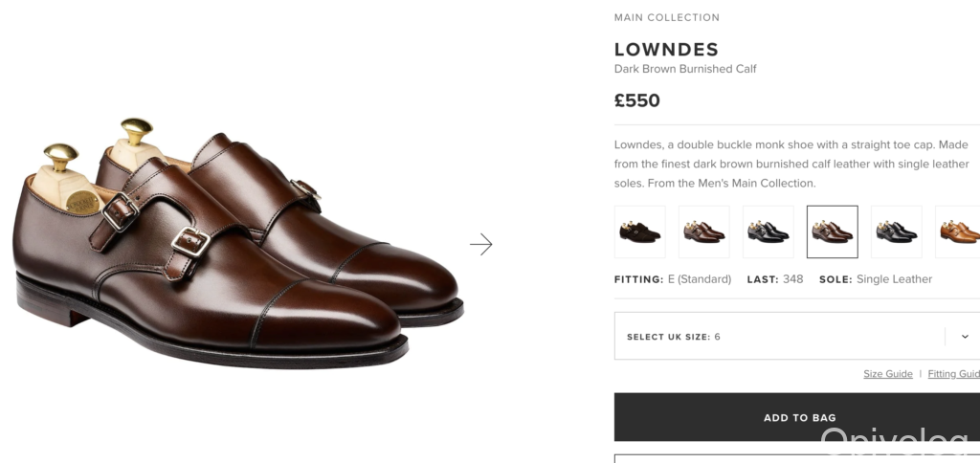
Task: Choose the fifth black shoe colour thumbnail
Action: (897, 231)
